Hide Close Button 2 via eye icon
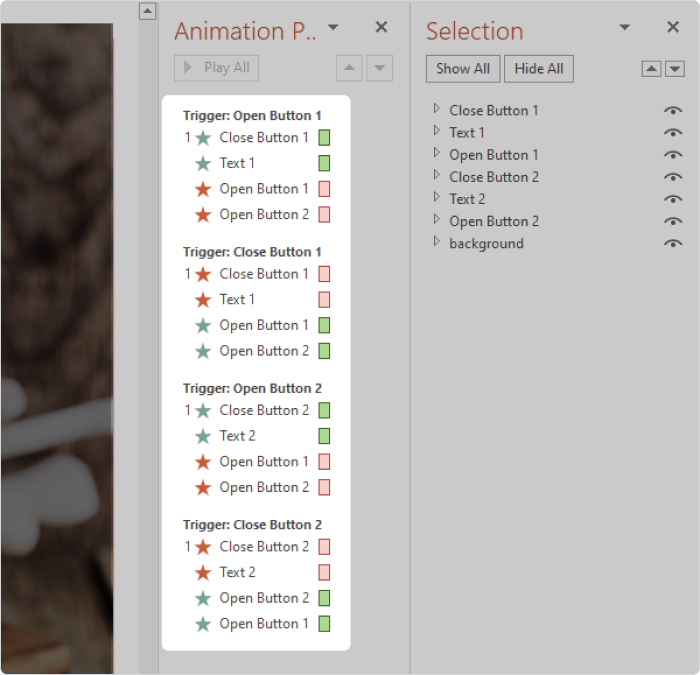The width and height of the screenshot is (700, 675). pos(673,177)
